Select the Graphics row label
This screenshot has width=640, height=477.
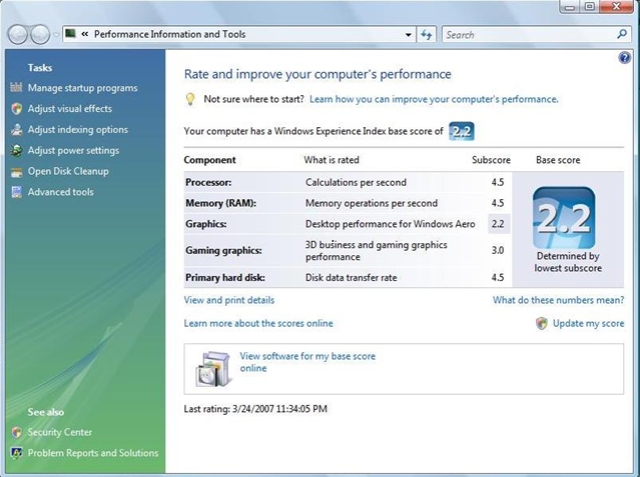click(x=206, y=224)
